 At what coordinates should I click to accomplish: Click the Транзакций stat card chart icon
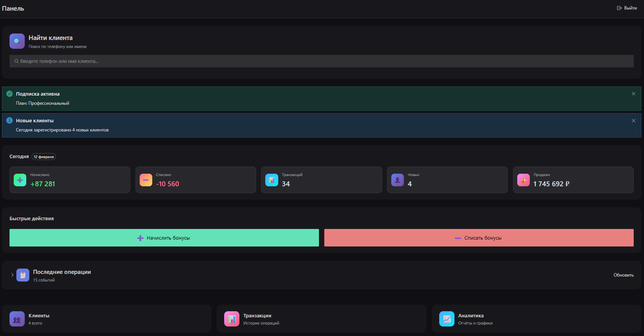272,180
